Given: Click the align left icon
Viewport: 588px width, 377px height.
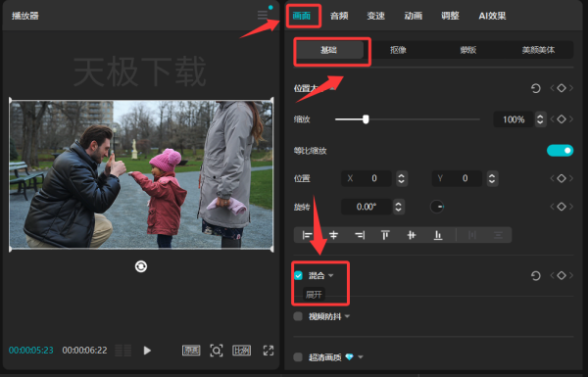Looking at the screenshot, I should tap(307, 235).
